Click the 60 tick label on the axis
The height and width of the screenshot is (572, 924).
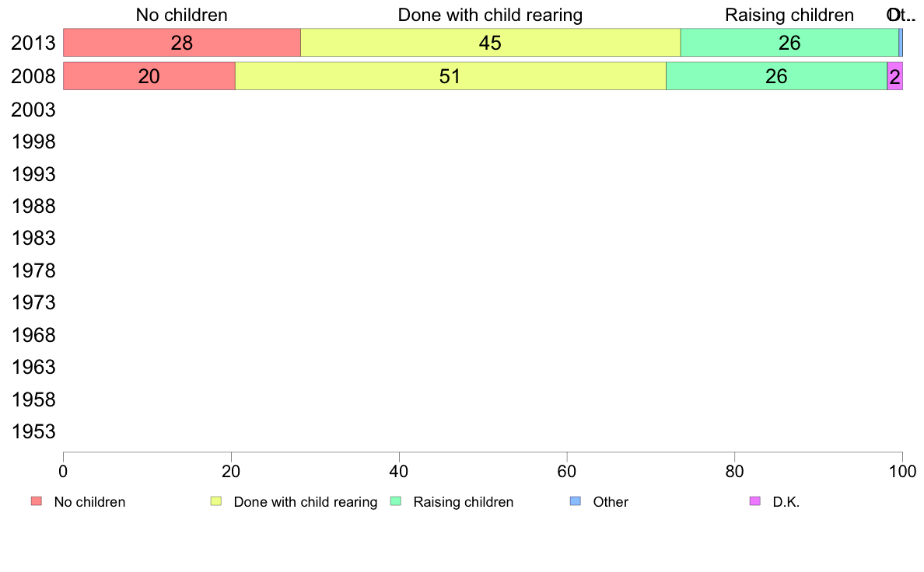pos(567,471)
